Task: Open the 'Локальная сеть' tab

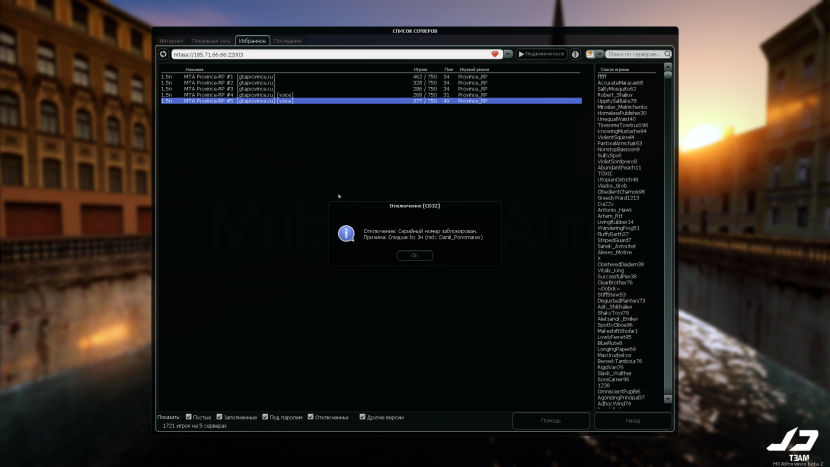Action: click(x=211, y=41)
